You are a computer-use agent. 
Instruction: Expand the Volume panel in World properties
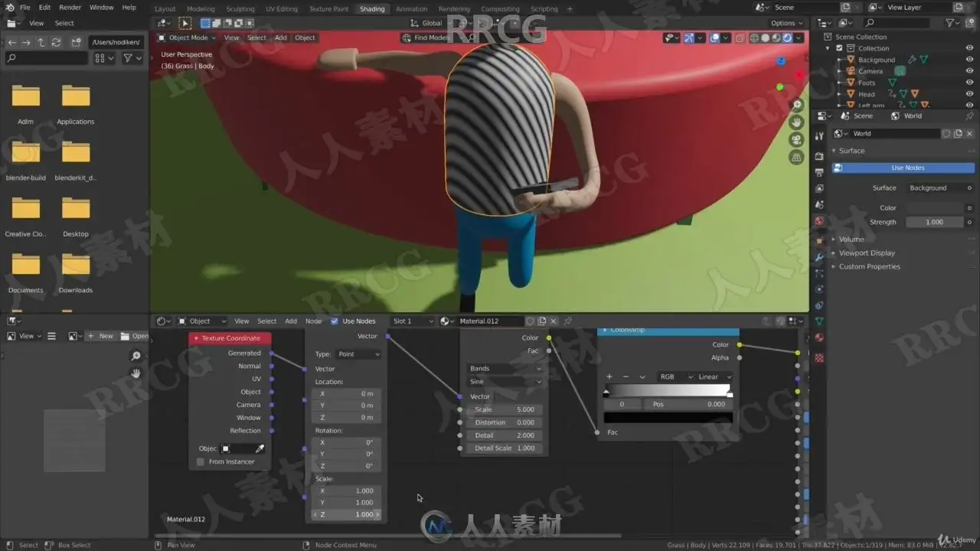tap(851, 240)
